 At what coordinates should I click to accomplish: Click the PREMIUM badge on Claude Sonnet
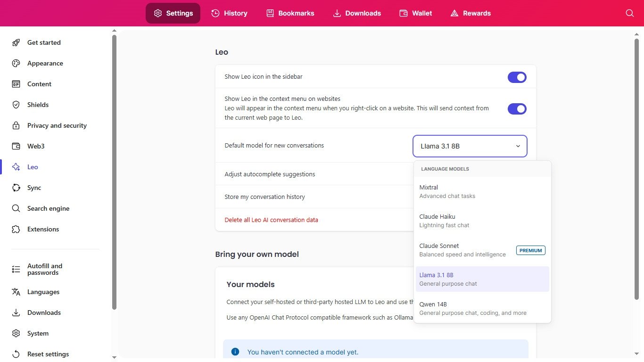(x=531, y=250)
